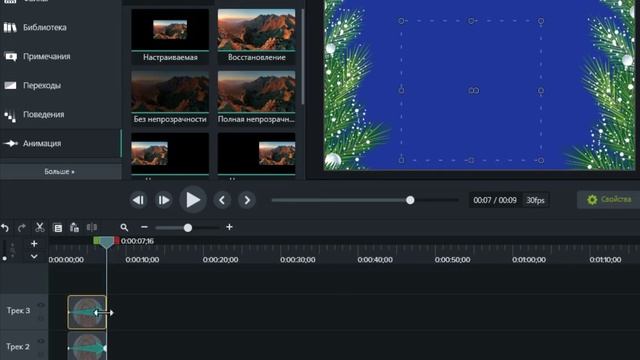
Task: Click the red out-point playhead handle
Action: [116, 240]
